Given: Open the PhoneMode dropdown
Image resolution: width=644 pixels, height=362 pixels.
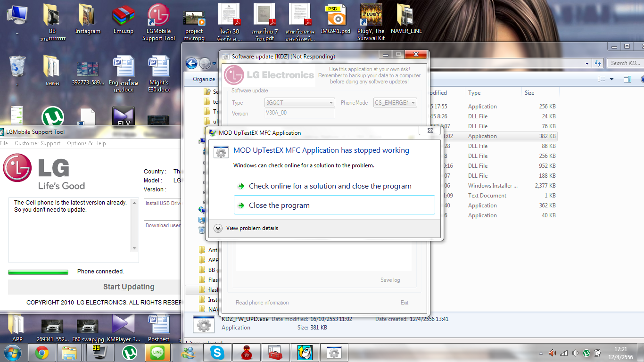Looking at the screenshot, I should pos(396,103).
